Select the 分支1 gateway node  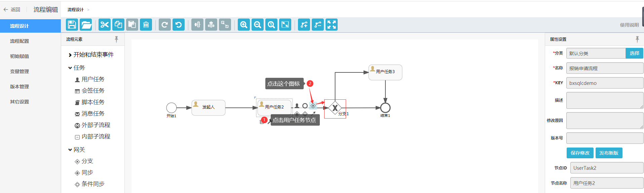point(335,108)
